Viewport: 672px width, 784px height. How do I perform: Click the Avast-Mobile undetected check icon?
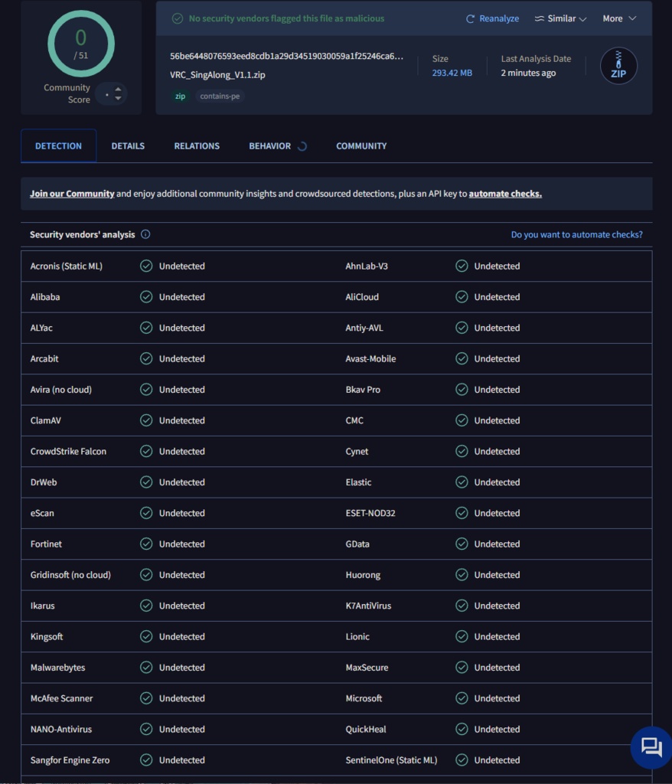coord(462,359)
